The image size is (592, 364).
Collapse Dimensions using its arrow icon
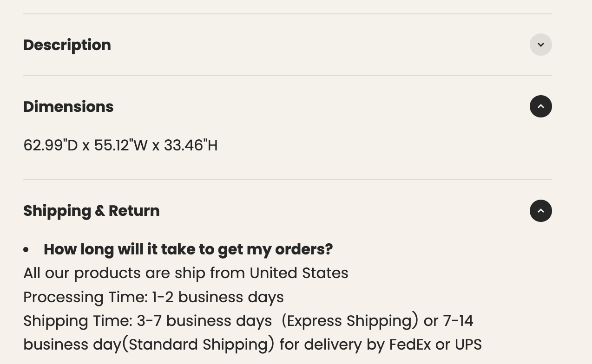540,106
